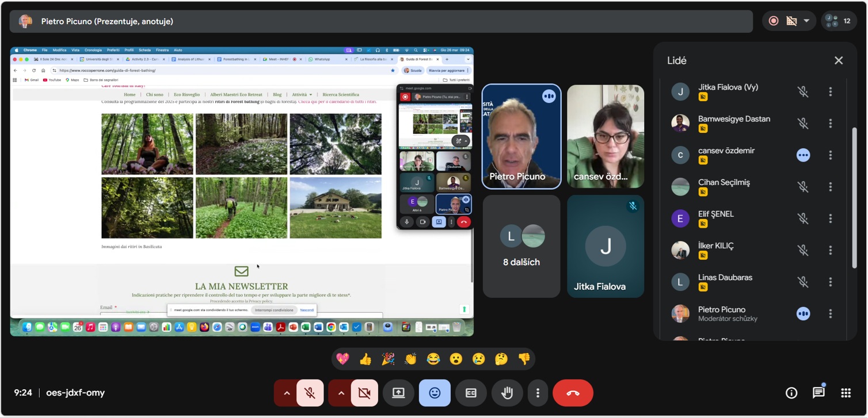Send the party popper emoji reaction
The image size is (868, 418).
[388, 359]
